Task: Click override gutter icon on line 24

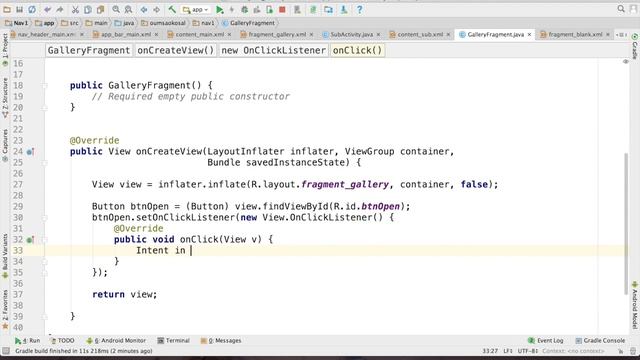Action: point(30,152)
